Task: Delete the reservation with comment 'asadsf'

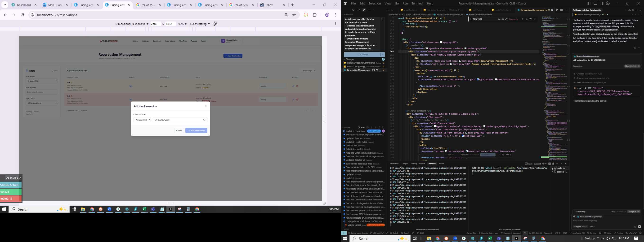Action: click(x=297, y=86)
